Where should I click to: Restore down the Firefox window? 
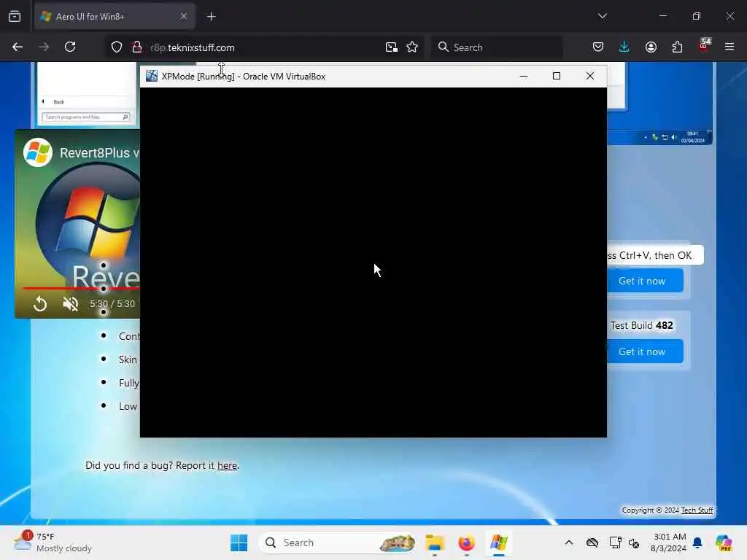pos(697,16)
